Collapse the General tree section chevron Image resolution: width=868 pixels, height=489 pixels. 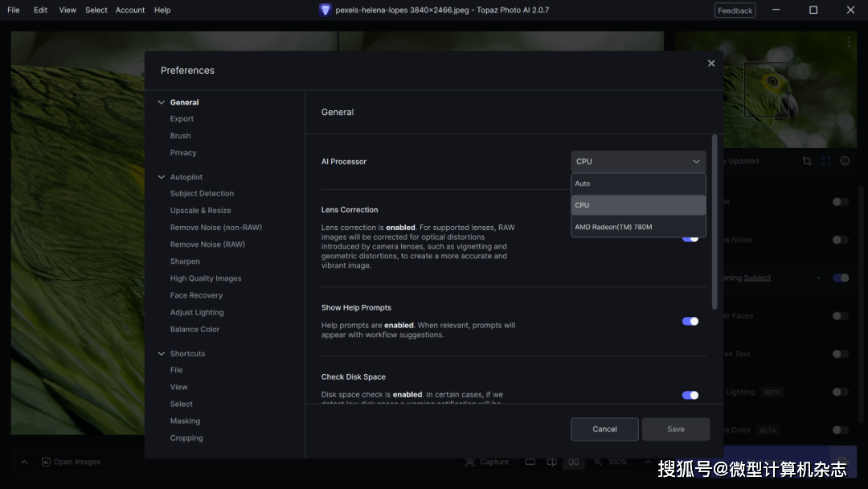[x=161, y=102]
